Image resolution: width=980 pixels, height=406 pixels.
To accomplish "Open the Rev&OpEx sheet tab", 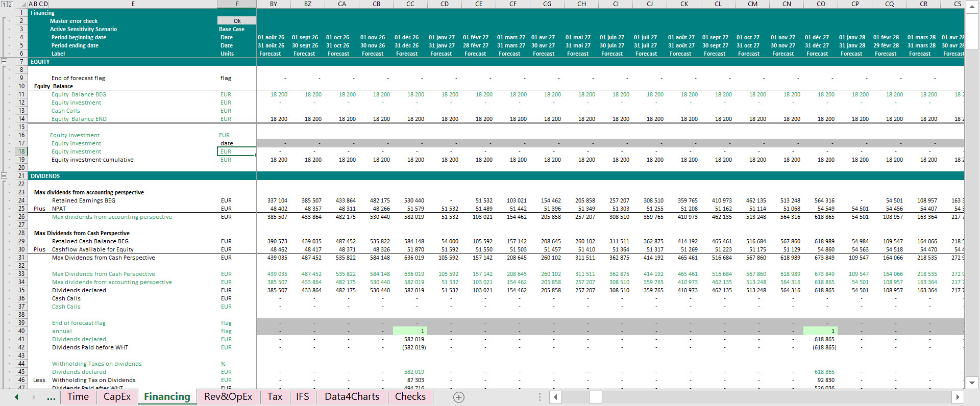I will coord(228,397).
